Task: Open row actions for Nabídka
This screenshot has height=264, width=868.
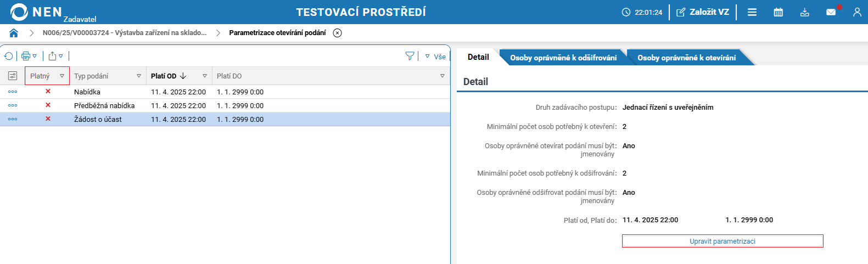Action: (13, 92)
